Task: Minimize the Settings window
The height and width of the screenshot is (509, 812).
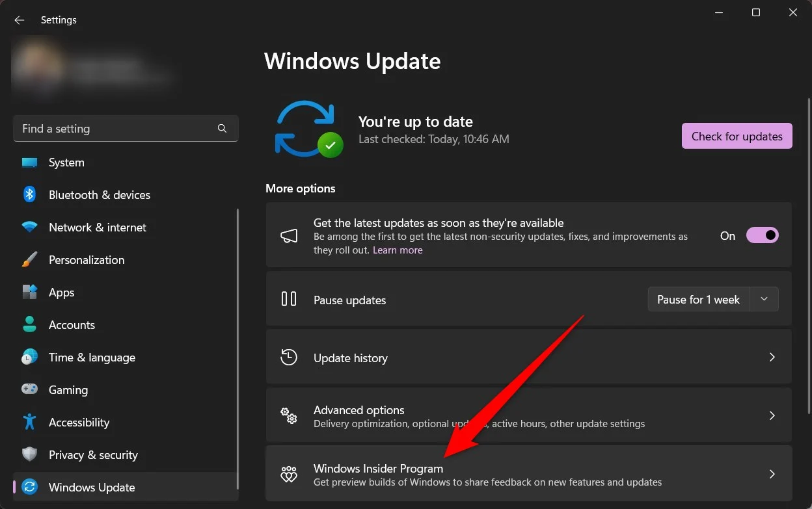Action: click(x=719, y=13)
